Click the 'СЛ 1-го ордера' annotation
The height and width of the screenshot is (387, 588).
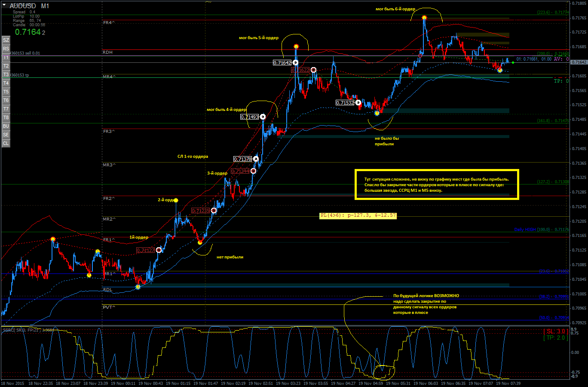tap(193, 157)
